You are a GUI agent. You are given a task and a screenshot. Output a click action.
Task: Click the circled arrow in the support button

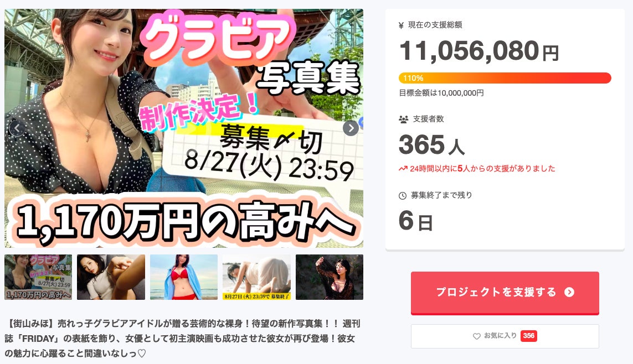569,292
